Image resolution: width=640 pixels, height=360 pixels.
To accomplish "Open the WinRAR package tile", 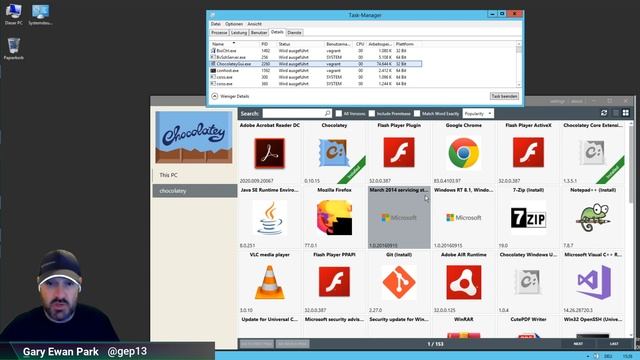I will point(464,326).
